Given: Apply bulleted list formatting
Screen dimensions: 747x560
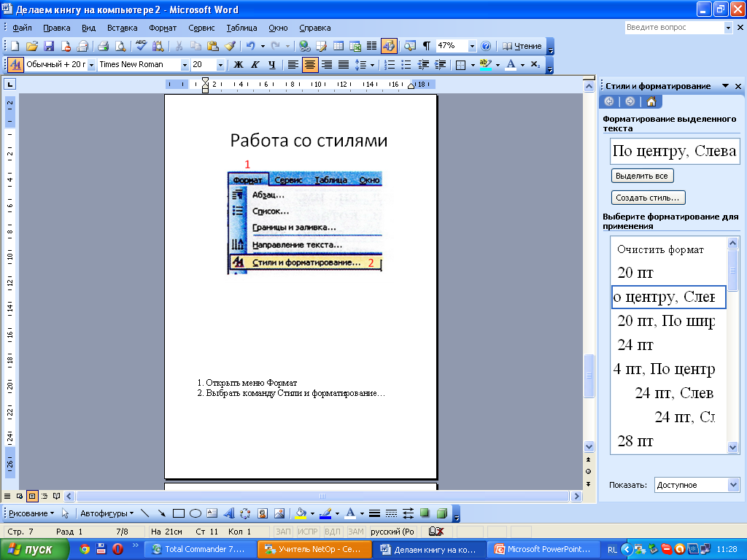Looking at the screenshot, I should [x=406, y=65].
